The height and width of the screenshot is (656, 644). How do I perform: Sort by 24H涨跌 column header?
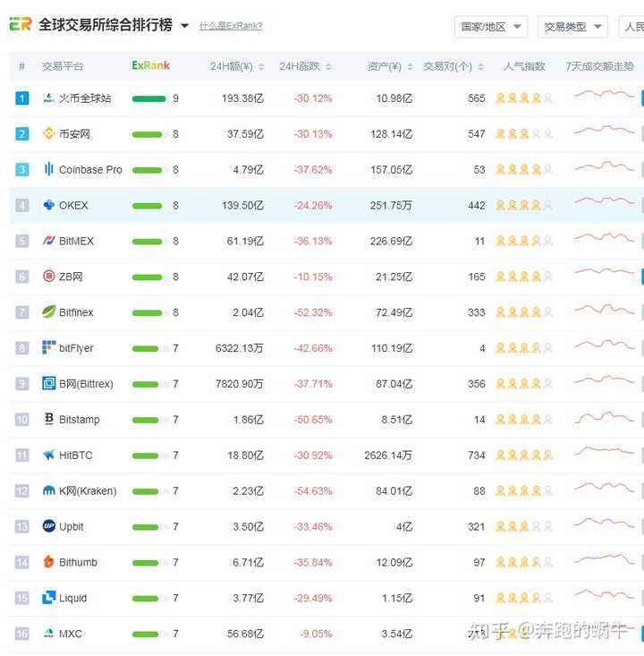[x=305, y=66]
